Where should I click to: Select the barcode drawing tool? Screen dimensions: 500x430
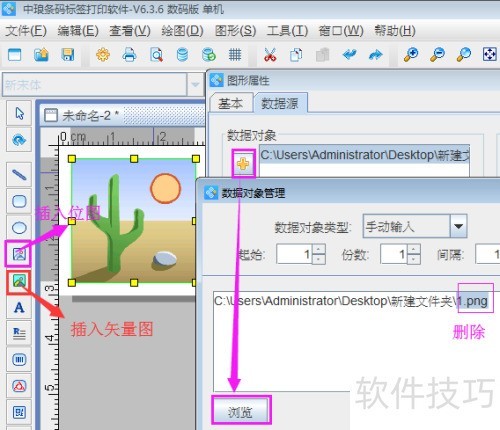19,359
